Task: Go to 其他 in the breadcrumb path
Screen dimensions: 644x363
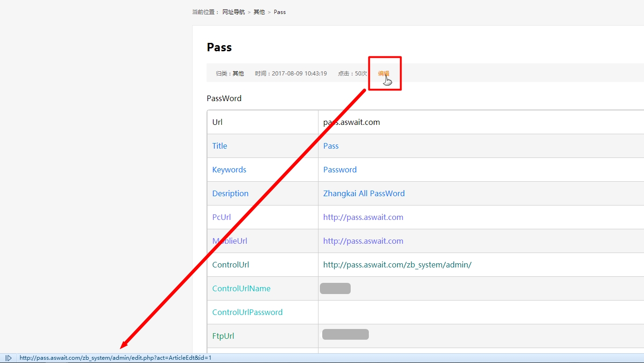Action: point(259,12)
